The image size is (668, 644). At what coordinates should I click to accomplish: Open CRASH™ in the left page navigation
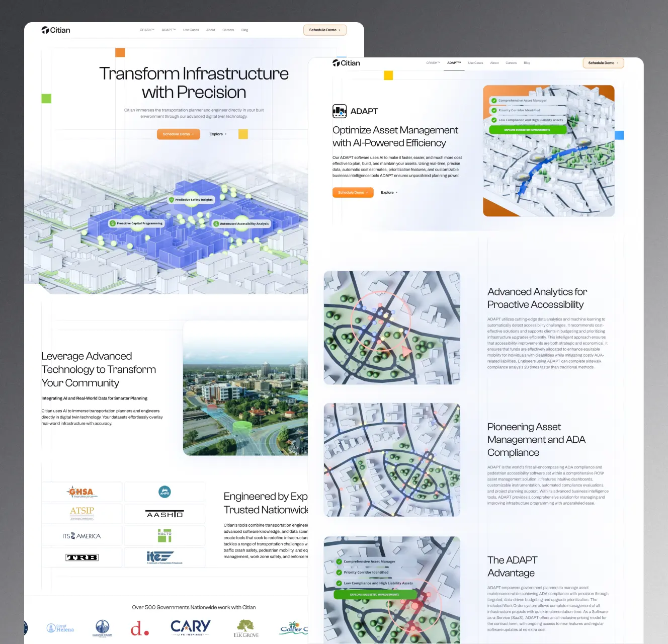147,30
